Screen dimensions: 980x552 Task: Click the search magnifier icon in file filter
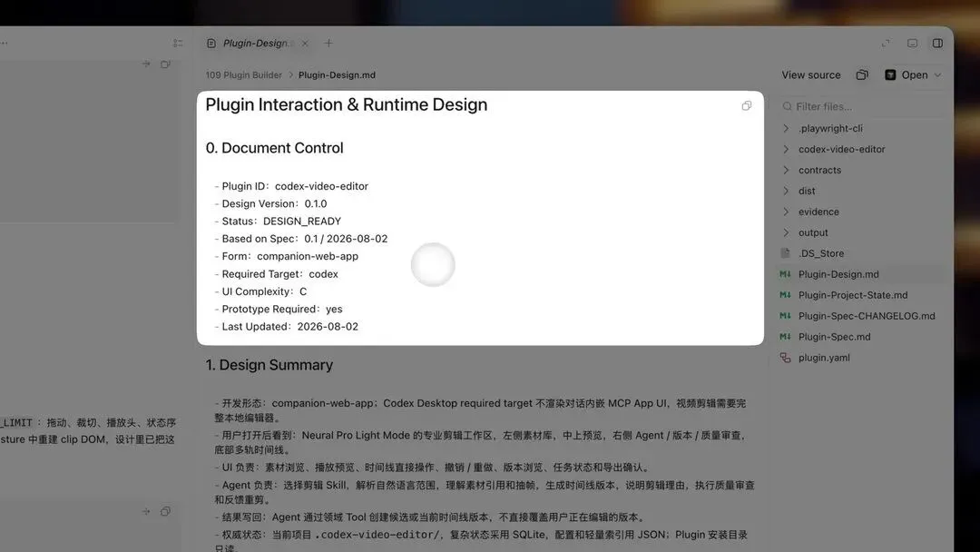(787, 106)
